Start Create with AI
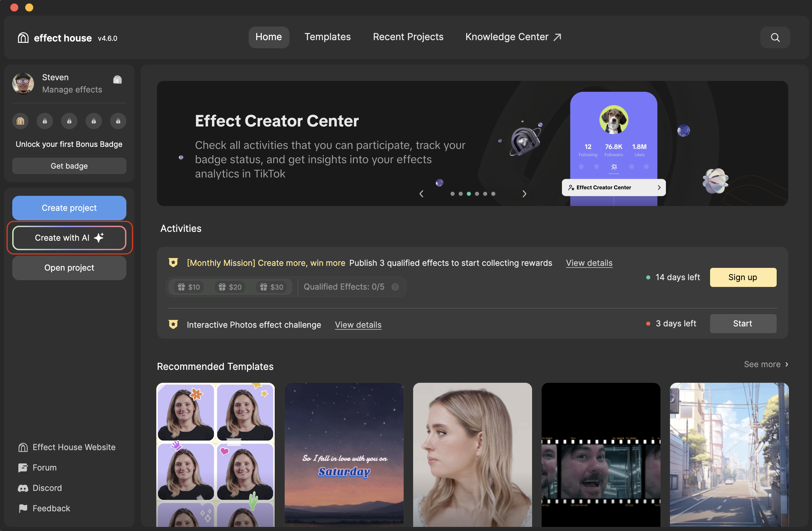The height and width of the screenshot is (531, 812). coord(69,238)
